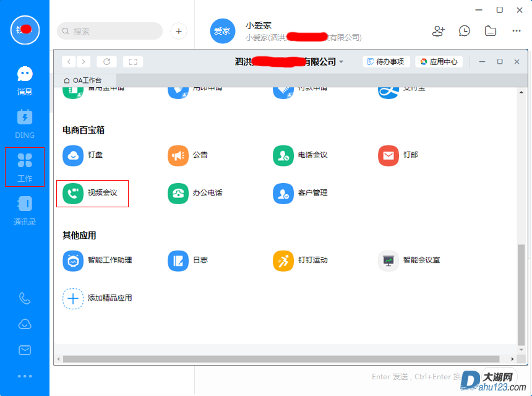This screenshot has width=532, height=396.
Task: Click into the 搜索 search field
Action: (x=109, y=31)
